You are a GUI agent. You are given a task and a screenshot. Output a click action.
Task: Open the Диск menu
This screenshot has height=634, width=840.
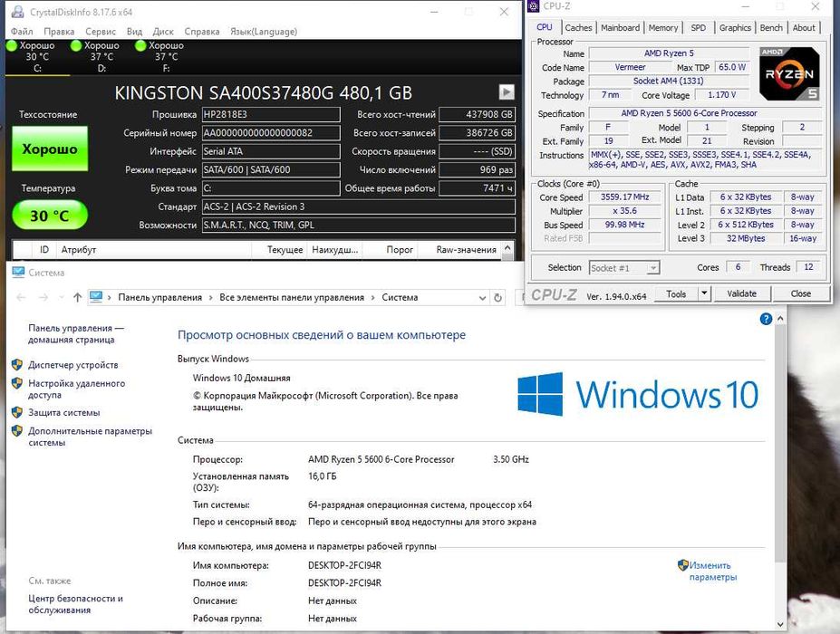[x=163, y=32]
